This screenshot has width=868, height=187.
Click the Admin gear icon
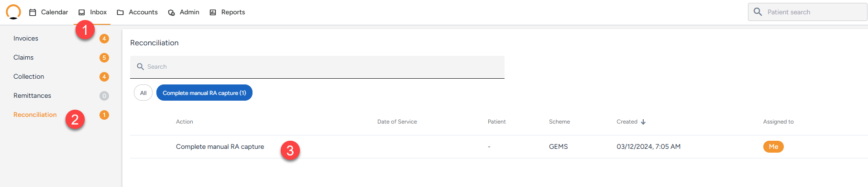[171, 12]
